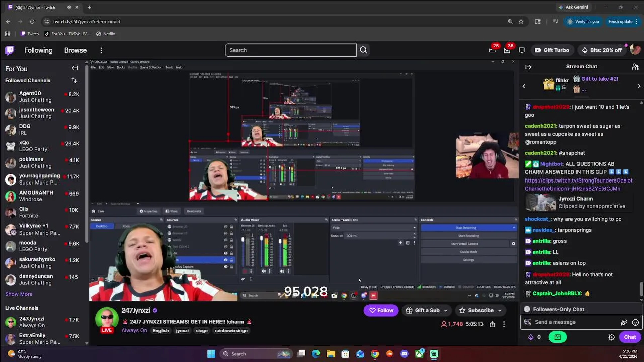Click the browser address bar URL
This screenshot has width=644, height=362.
pyautogui.click(x=87, y=22)
